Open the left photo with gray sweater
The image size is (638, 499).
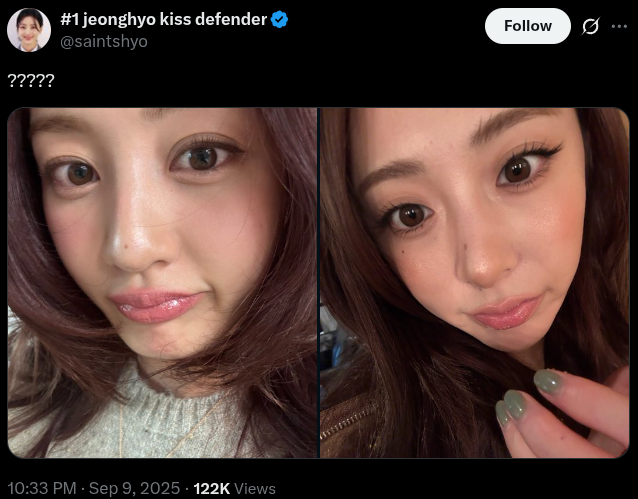[162, 283]
